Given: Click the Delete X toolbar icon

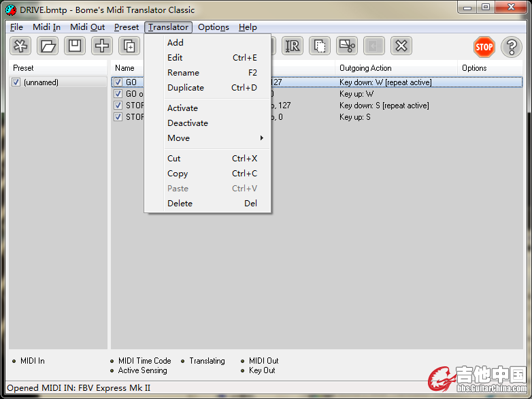Looking at the screenshot, I should click(x=401, y=46).
